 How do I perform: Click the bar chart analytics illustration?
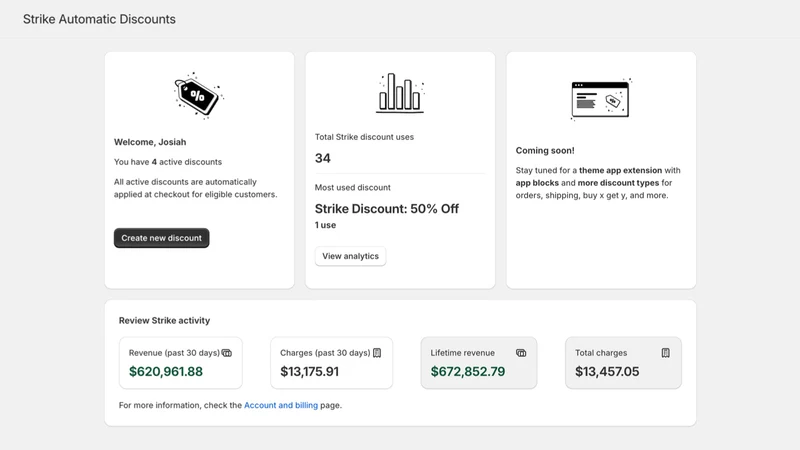click(400, 93)
